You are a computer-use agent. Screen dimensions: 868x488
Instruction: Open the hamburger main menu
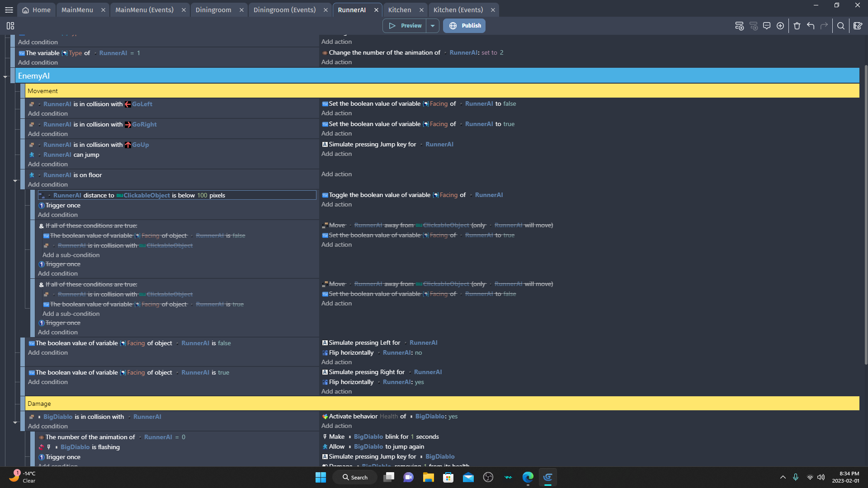click(9, 10)
